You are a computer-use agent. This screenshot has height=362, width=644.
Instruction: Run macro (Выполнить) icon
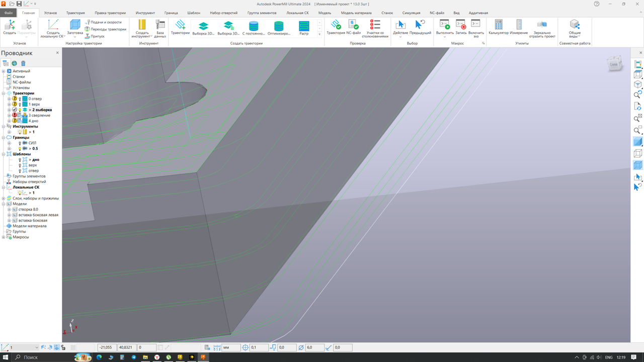[x=445, y=27]
